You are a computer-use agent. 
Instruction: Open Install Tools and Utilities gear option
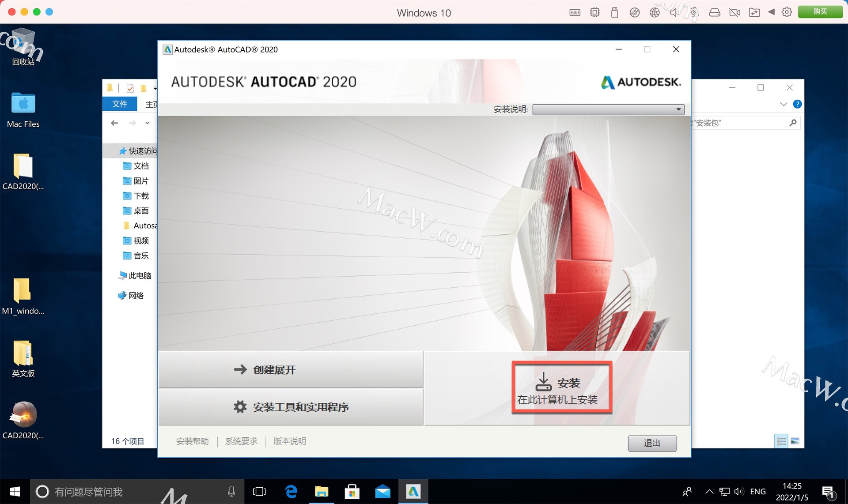[x=291, y=406]
